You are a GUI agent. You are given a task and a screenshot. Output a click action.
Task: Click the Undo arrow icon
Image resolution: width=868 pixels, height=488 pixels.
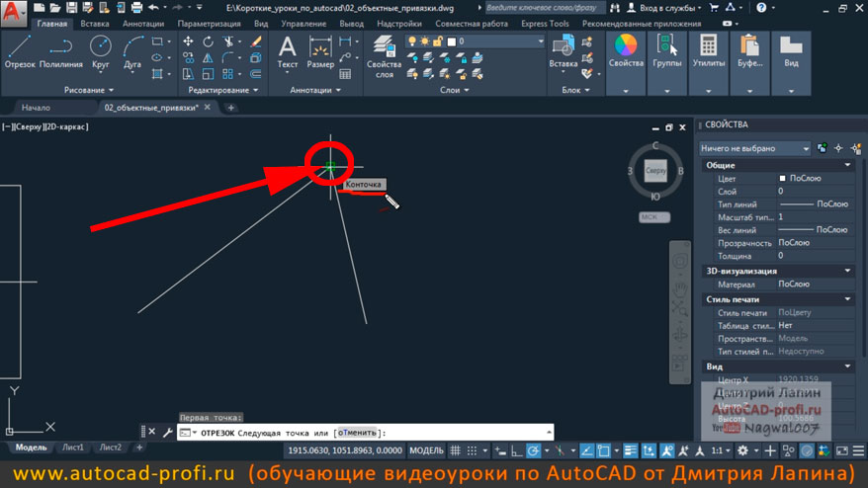(154, 8)
